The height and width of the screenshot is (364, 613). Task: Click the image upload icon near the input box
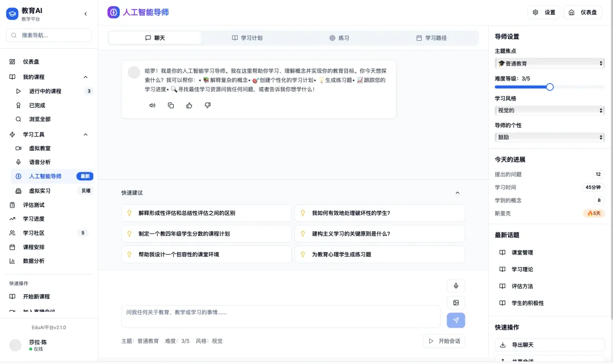(x=456, y=302)
